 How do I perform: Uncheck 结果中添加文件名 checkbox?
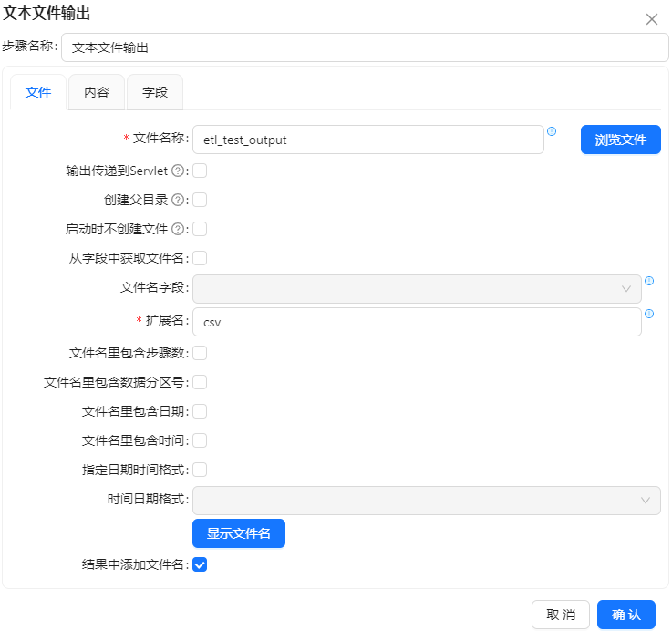point(200,564)
